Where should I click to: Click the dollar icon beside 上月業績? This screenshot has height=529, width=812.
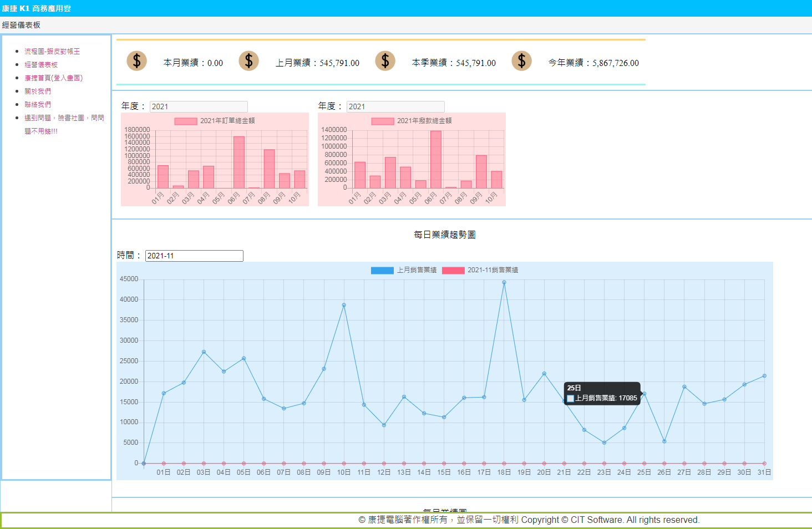248,61
